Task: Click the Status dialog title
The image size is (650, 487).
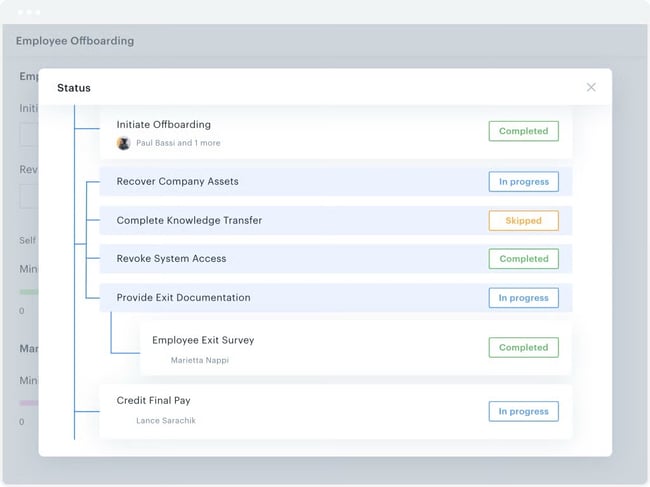Action: [x=74, y=88]
